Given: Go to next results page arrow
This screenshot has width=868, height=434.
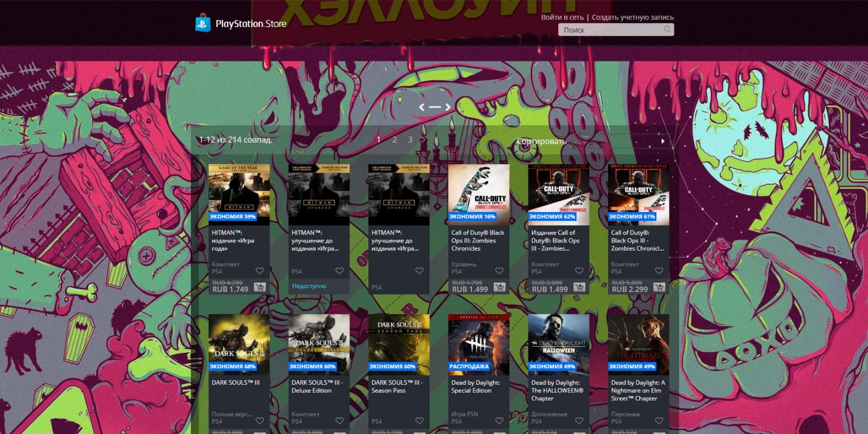Looking at the screenshot, I should coord(424,140).
